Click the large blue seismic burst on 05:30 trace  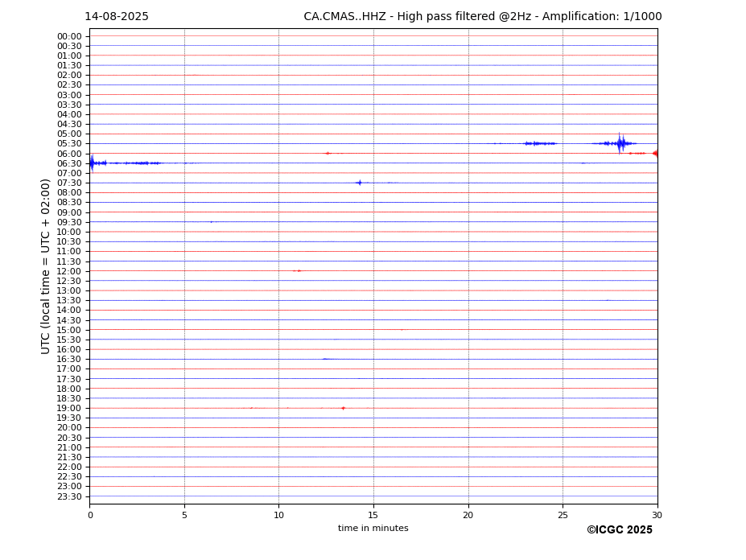(x=620, y=143)
